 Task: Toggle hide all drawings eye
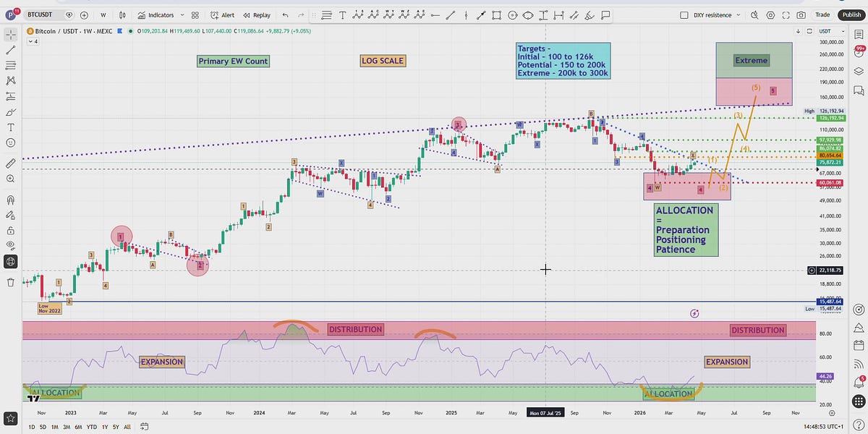click(10, 246)
